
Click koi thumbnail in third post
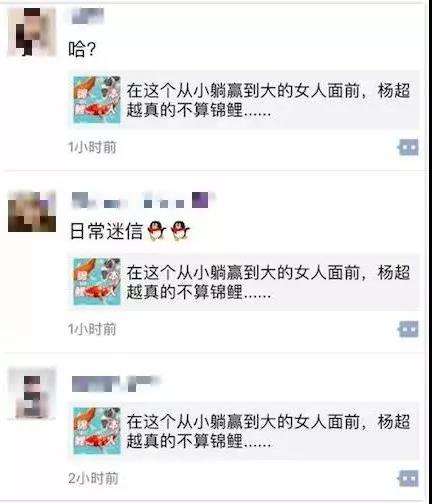(x=97, y=431)
